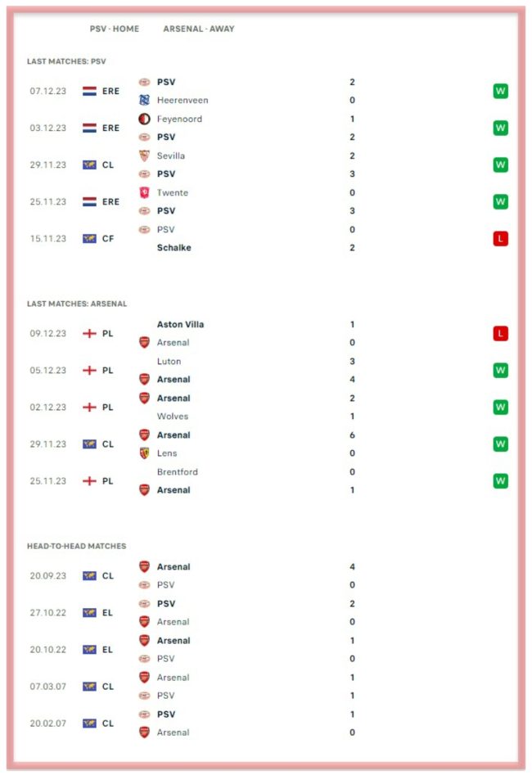Click the red L badge for Aston Villa match
532x775 pixels.
500,334
